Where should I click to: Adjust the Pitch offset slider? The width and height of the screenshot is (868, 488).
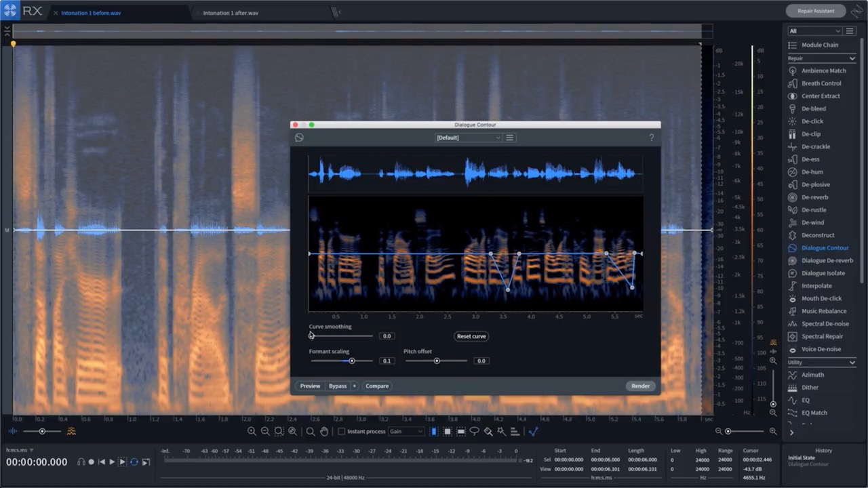(436, 361)
